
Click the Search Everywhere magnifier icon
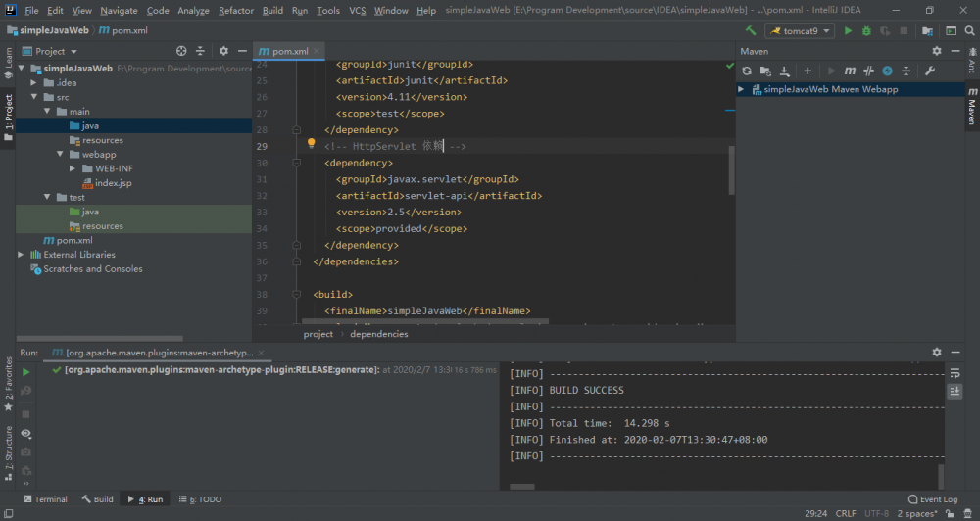(x=969, y=30)
